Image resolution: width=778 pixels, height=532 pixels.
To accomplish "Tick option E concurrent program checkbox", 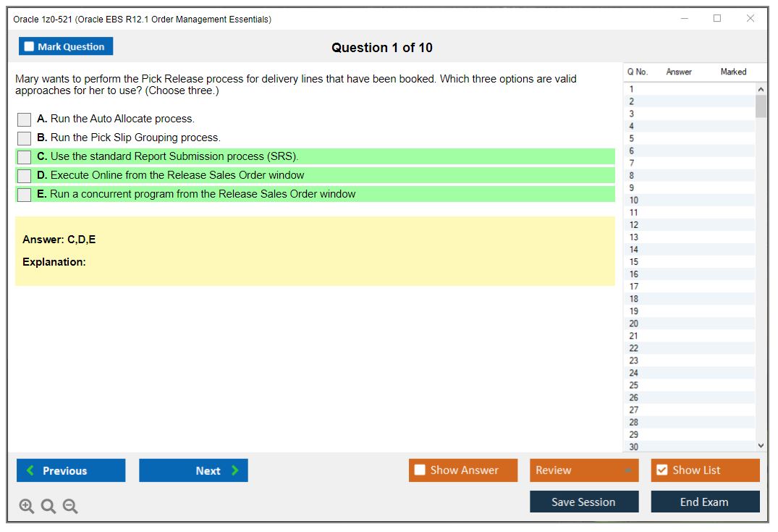I will [x=24, y=195].
